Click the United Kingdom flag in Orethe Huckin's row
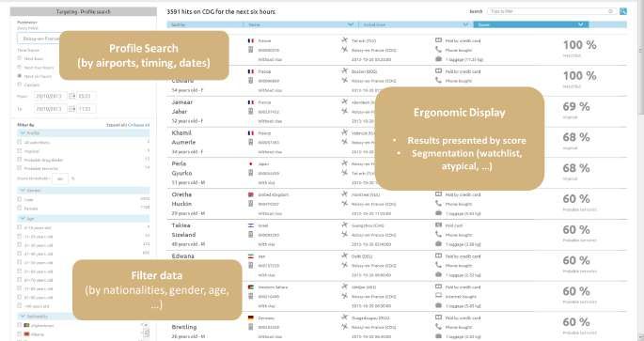This screenshot has width=644, height=341. click(x=250, y=194)
